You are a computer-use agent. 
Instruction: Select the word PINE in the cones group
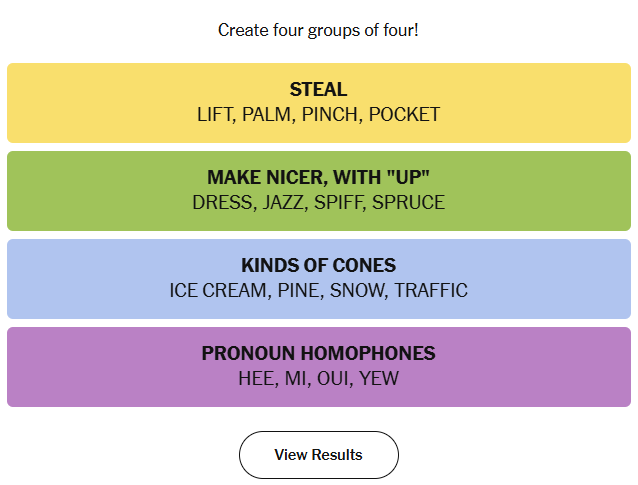pyautogui.click(x=294, y=290)
